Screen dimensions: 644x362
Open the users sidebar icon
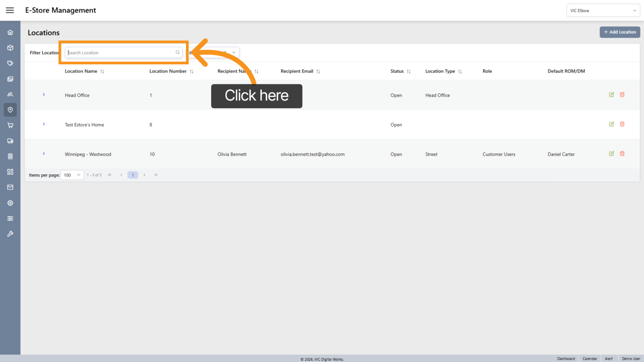click(x=10, y=94)
